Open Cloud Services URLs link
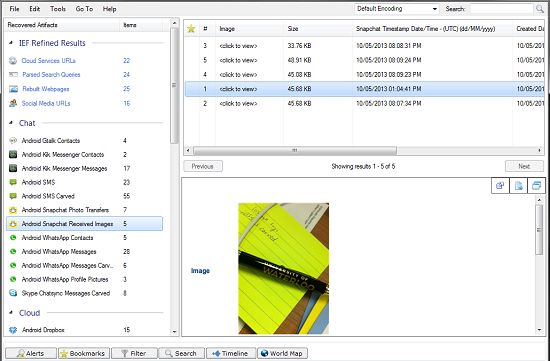Viewport: 550px width, 361px height. pyautogui.click(x=48, y=61)
